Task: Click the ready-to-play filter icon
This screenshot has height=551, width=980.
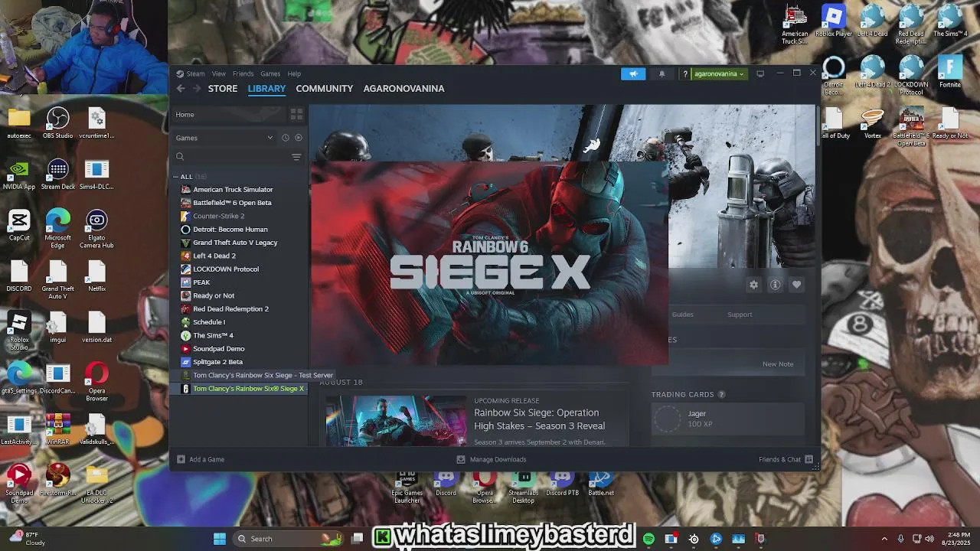Action: [x=299, y=138]
